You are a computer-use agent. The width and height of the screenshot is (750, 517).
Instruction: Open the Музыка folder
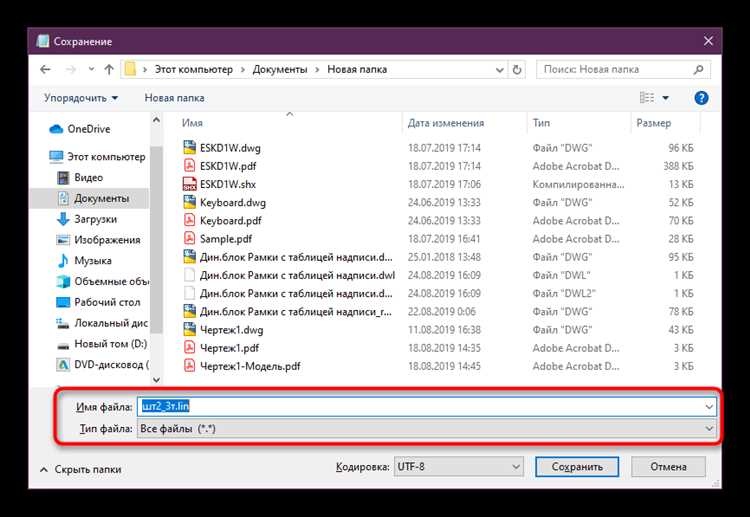[x=84, y=261]
